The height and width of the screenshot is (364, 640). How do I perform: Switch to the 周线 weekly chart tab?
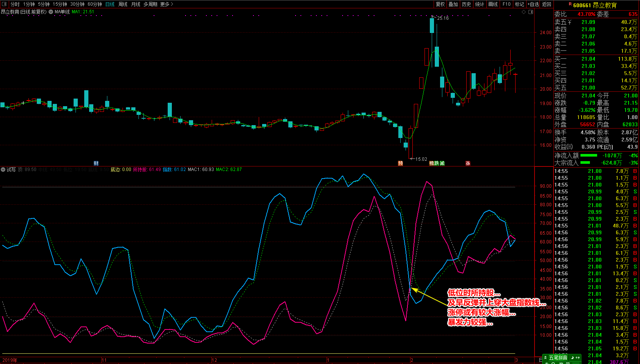123,4
